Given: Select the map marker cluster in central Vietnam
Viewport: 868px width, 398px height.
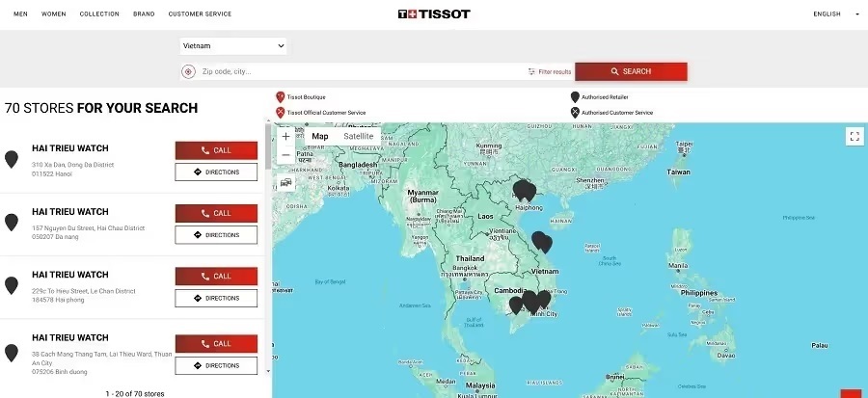Looking at the screenshot, I should (x=542, y=242).
